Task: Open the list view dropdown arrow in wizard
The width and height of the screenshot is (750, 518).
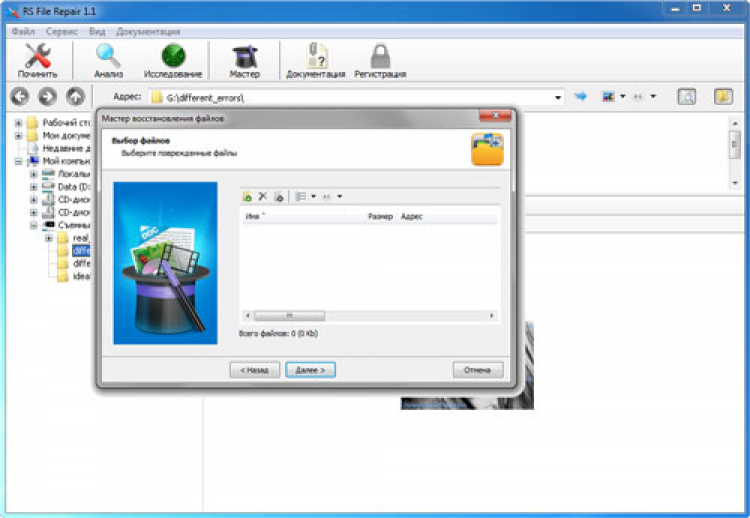Action: coord(313,196)
